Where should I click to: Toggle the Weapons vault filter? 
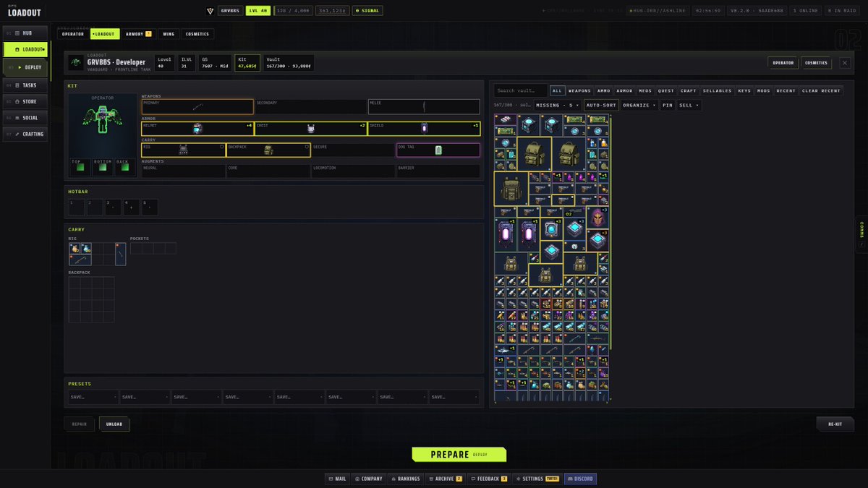[579, 91]
